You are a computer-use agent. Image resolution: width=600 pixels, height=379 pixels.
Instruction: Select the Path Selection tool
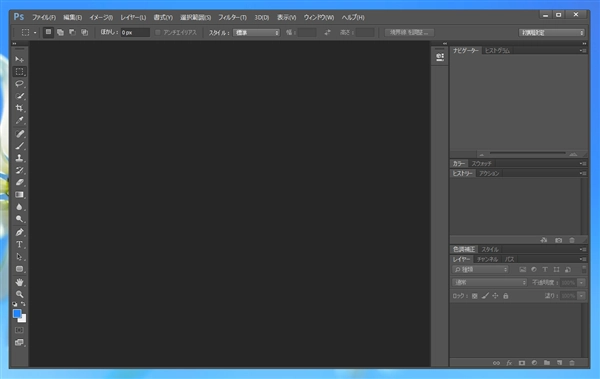tap(19, 257)
